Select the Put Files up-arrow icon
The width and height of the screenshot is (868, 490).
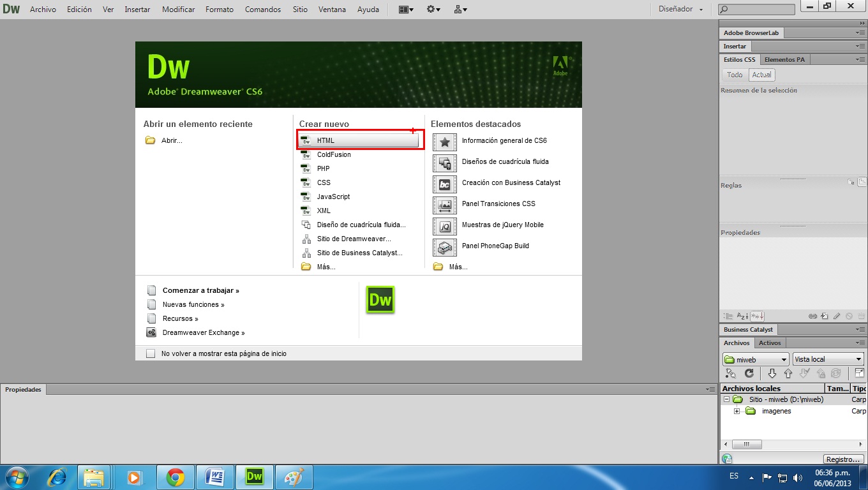pos(788,373)
